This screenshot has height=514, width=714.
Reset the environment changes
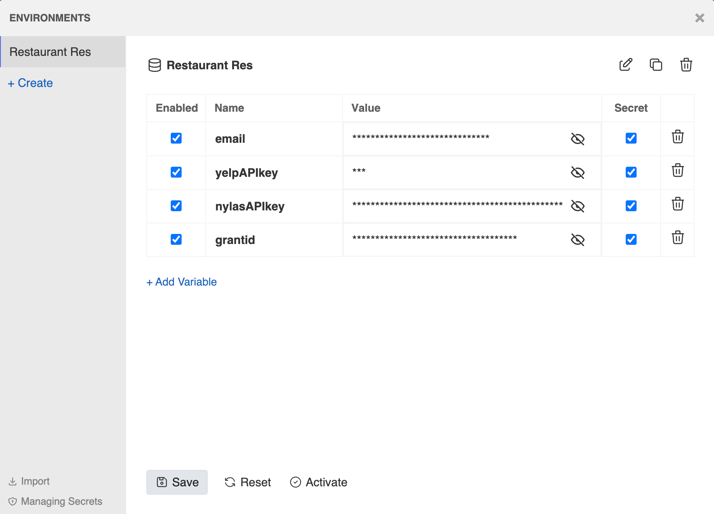[248, 482]
